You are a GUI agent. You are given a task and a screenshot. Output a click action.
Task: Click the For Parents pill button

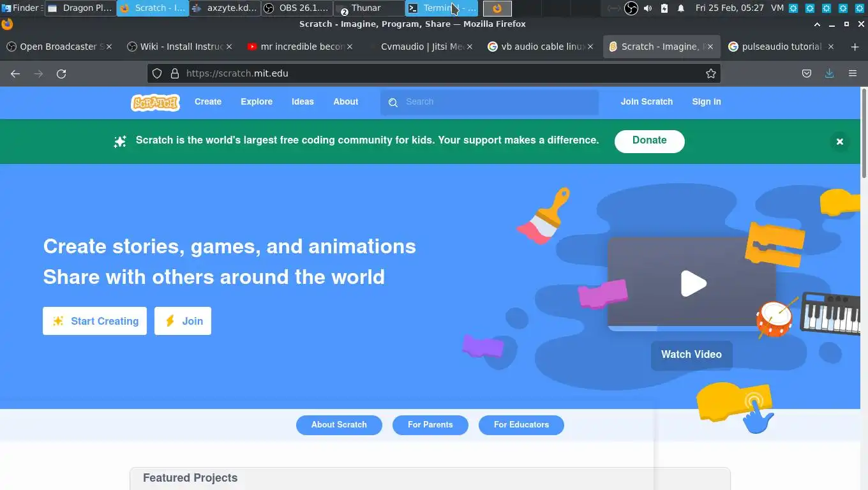click(x=430, y=425)
